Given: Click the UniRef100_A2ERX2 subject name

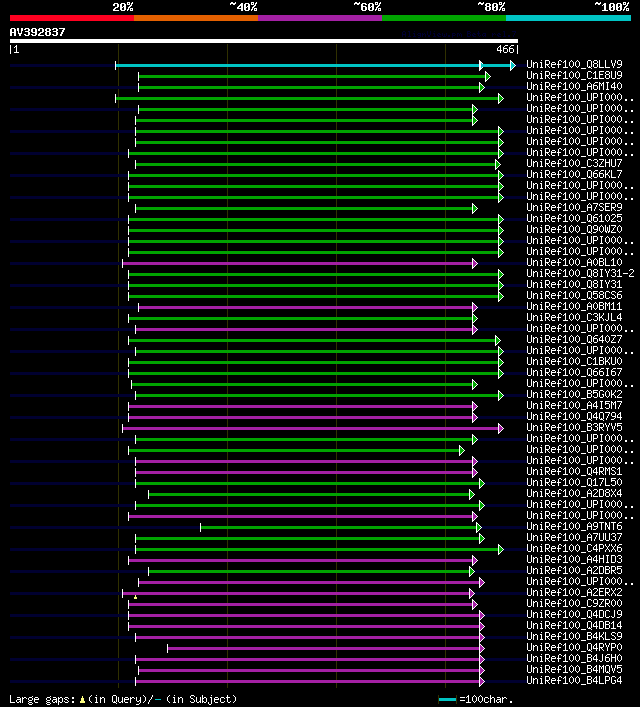Looking at the screenshot, I should coord(574,592).
